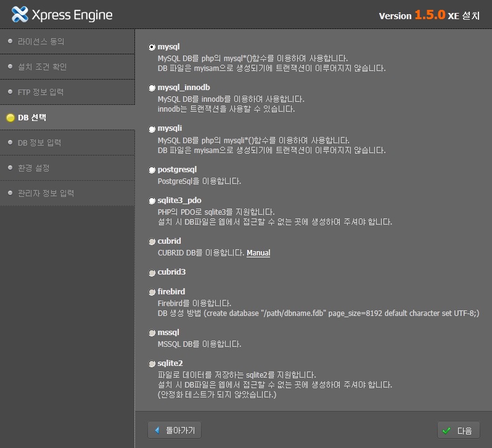Click the blue arrow icon on 돌아가기
The width and height of the screenshot is (492, 448).
pyautogui.click(x=157, y=430)
